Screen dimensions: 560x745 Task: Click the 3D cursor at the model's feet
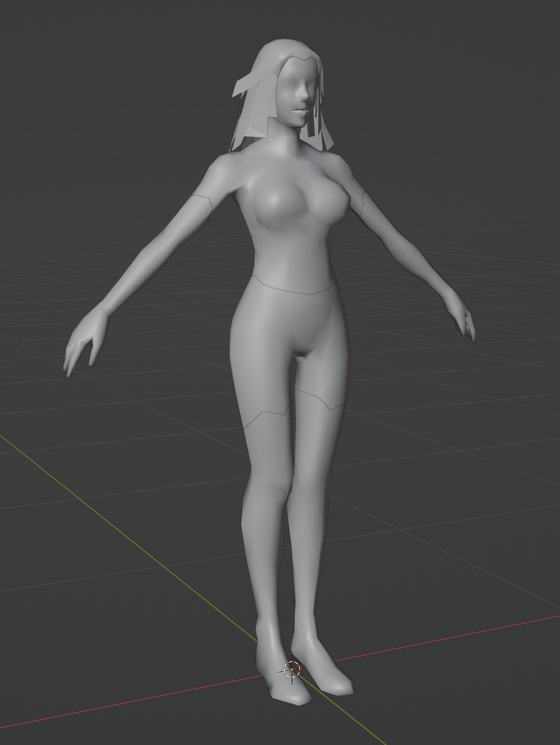pos(292,669)
